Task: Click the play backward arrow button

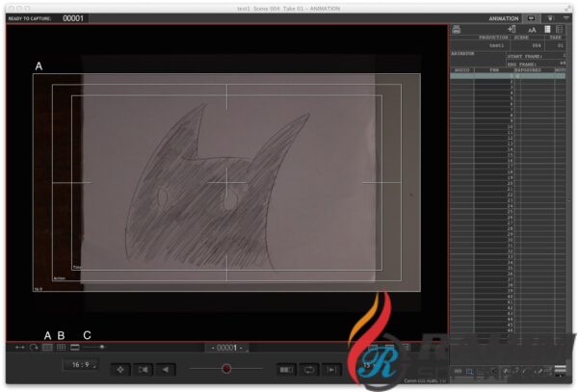Action: 166,370
